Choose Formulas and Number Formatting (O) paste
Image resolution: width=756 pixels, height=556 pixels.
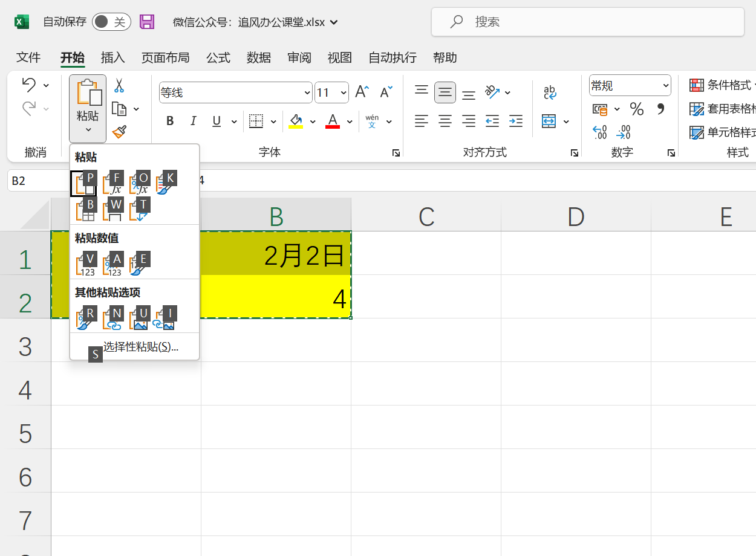[138, 184]
